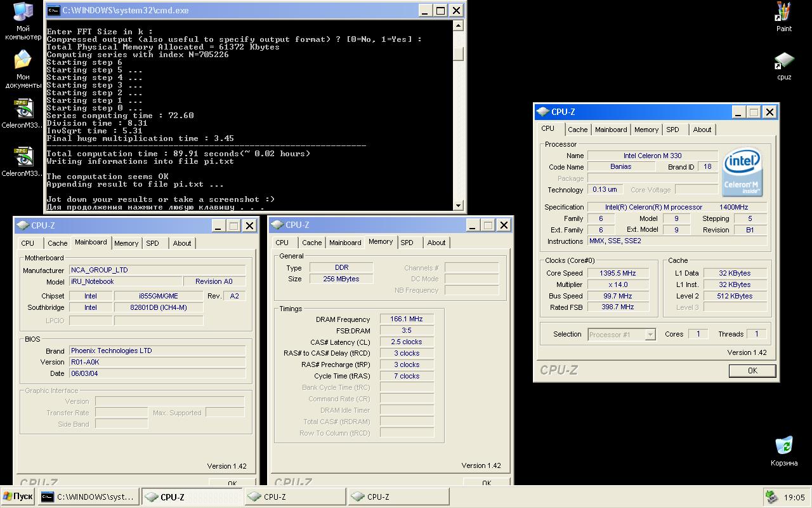Viewport: 812px width, 508px height.
Task: Click the Level 2 512 KBytes value
Action: (x=735, y=296)
